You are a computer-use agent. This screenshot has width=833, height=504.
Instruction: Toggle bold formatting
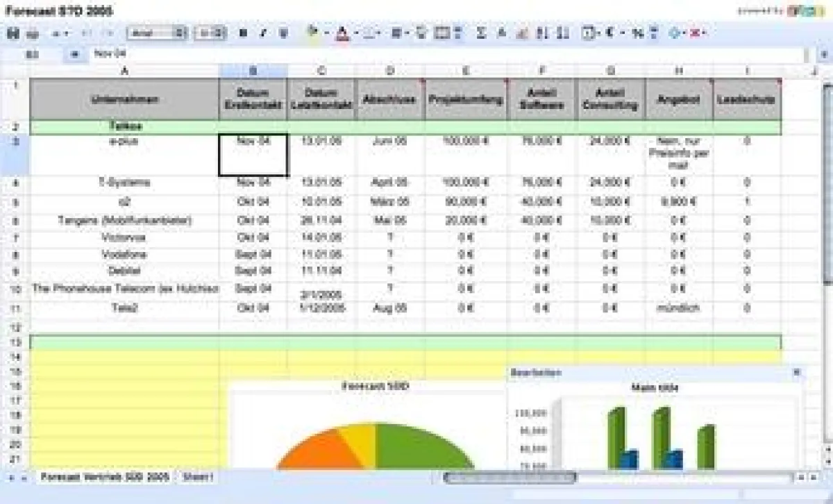click(x=242, y=32)
